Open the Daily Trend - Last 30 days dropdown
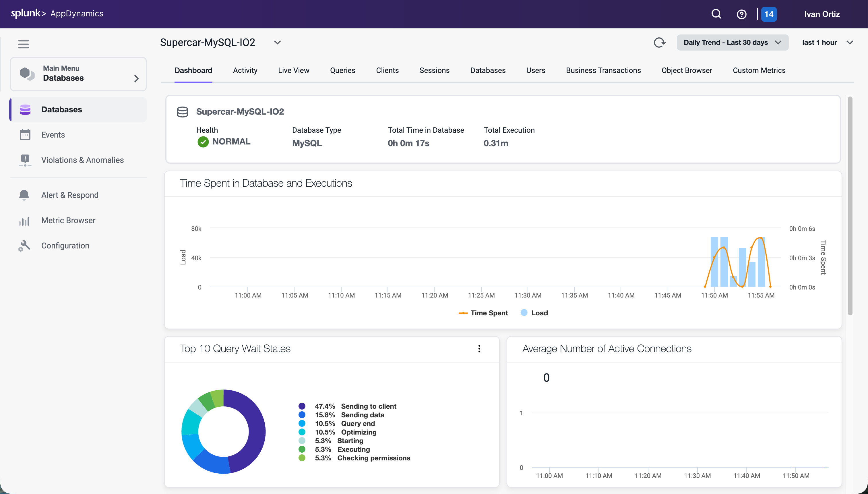This screenshot has height=494, width=868. [732, 43]
